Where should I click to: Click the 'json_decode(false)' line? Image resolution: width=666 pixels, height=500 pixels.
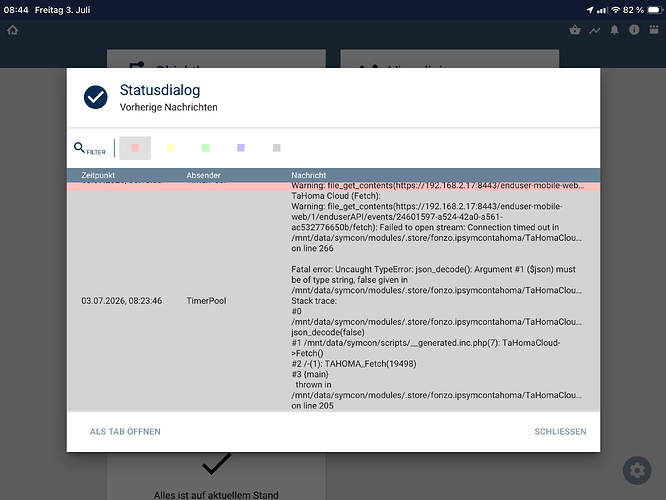point(327,332)
